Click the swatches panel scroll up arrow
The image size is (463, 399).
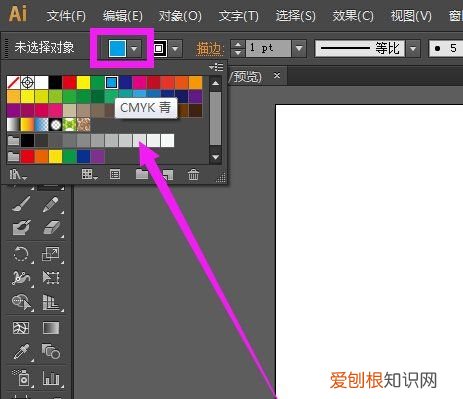coord(216,83)
